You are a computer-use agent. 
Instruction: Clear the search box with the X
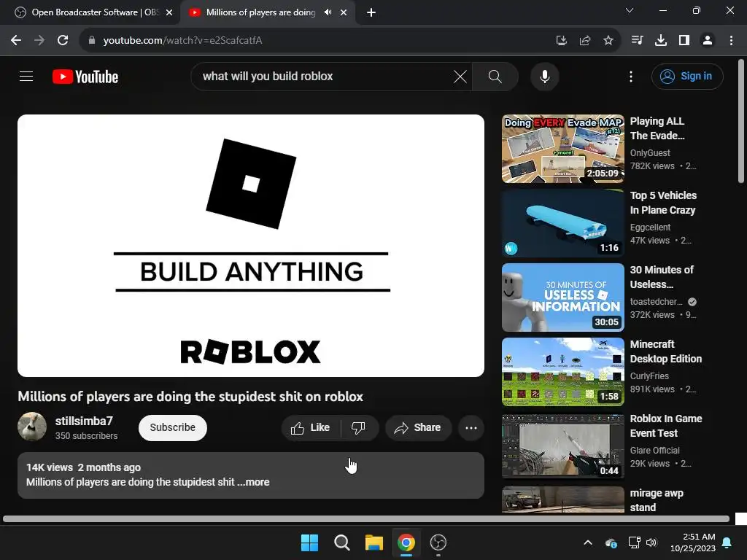point(460,76)
